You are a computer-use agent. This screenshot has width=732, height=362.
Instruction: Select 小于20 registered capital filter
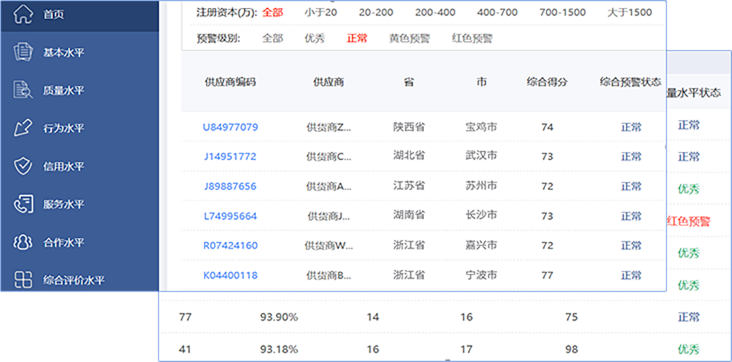pyautogui.click(x=321, y=13)
